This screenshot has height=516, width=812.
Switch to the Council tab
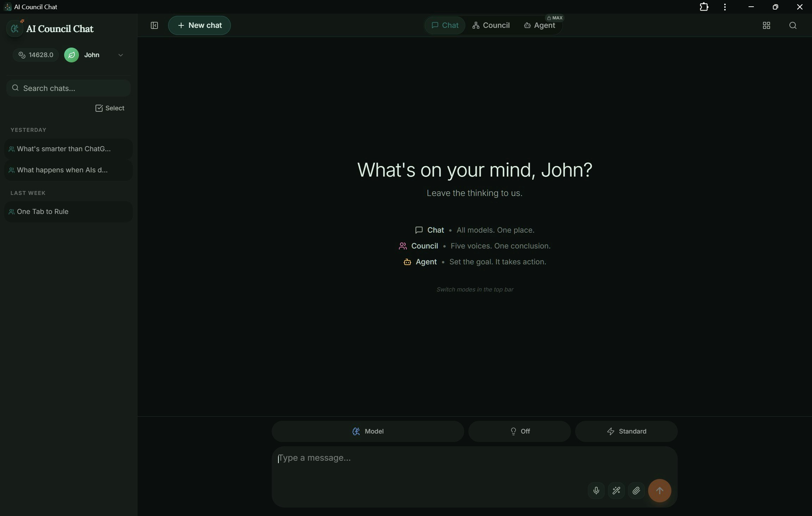[491, 25]
